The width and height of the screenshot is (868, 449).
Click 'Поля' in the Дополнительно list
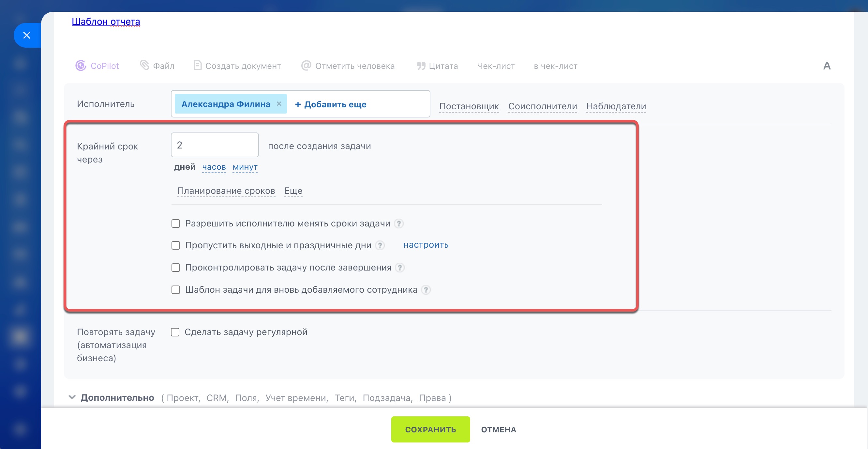246,398
